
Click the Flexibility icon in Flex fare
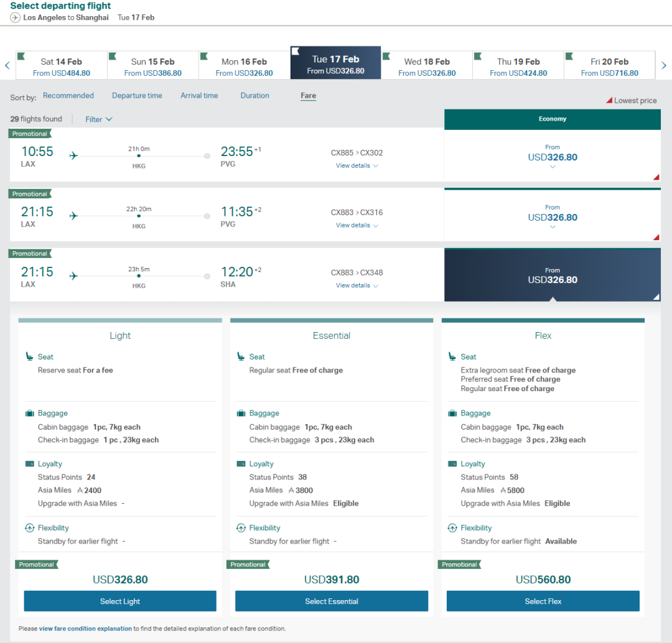click(x=452, y=528)
